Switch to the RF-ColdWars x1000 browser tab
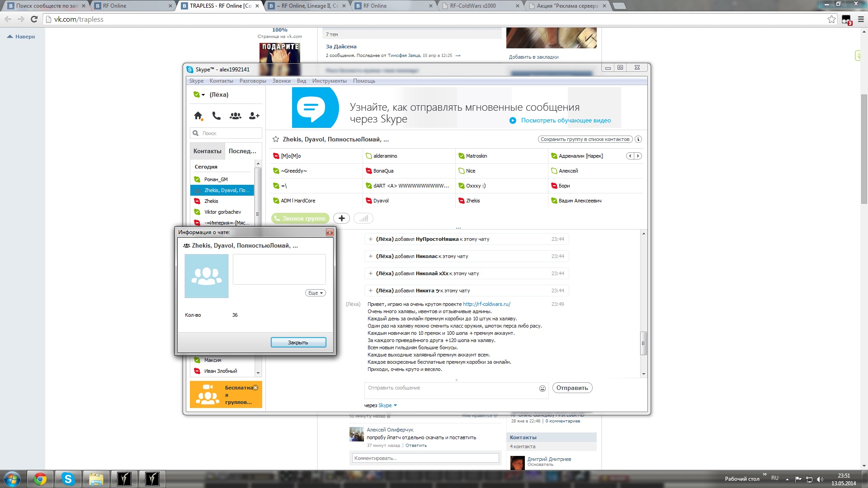The image size is (868, 488). click(x=479, y=6)
